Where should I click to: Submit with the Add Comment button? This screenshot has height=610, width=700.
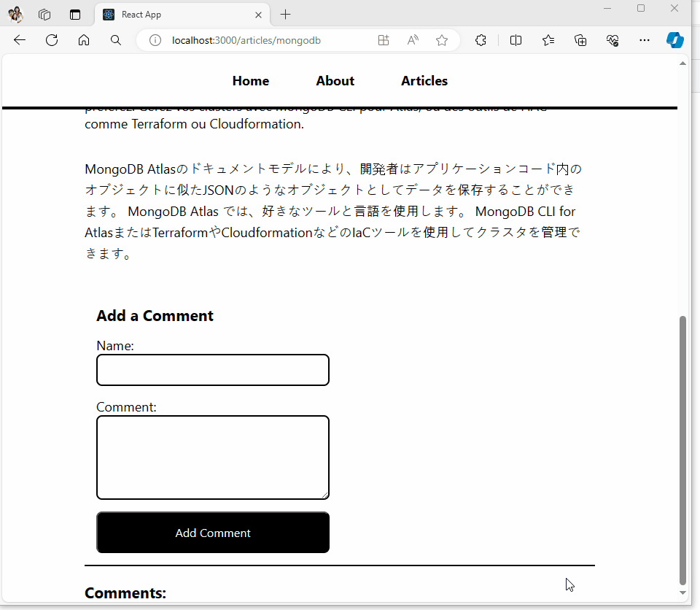213,533
